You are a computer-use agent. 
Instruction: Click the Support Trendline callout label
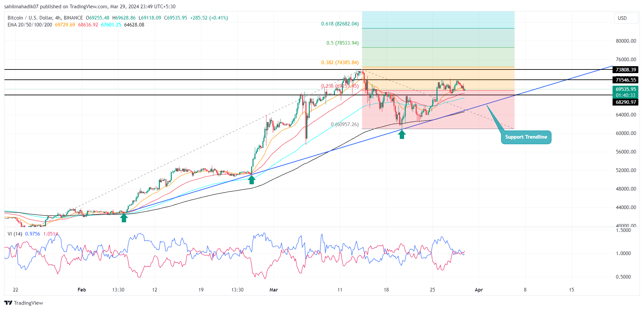pyautogui.click(x=526, y=137)
